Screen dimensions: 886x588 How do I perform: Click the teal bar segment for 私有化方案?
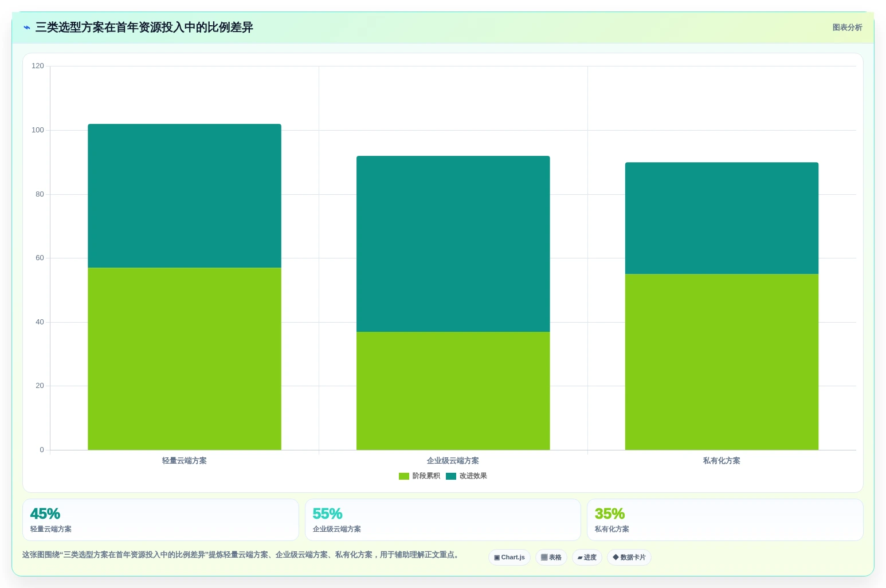722,218
